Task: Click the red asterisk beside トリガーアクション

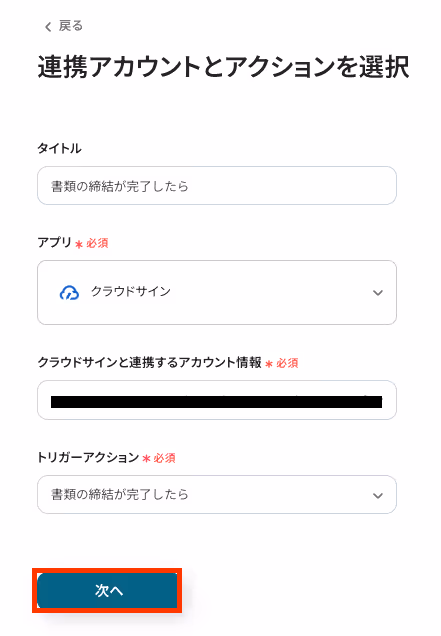Action: (146, 459)
